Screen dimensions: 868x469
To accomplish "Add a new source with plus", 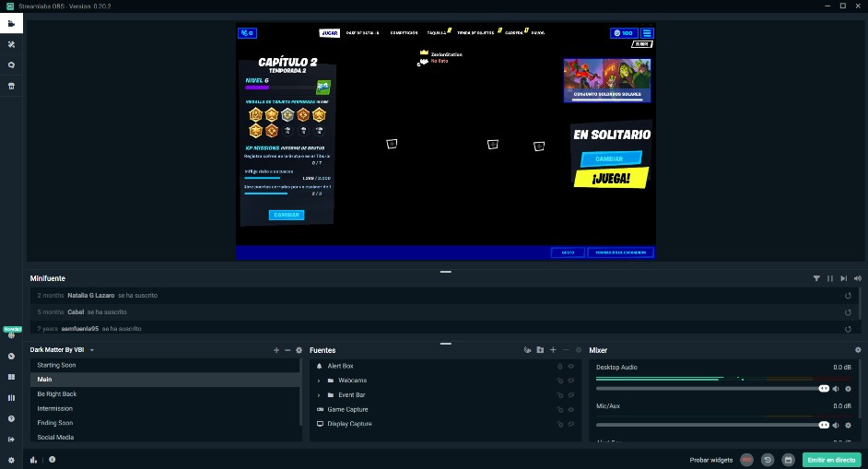I will (553, 350).
